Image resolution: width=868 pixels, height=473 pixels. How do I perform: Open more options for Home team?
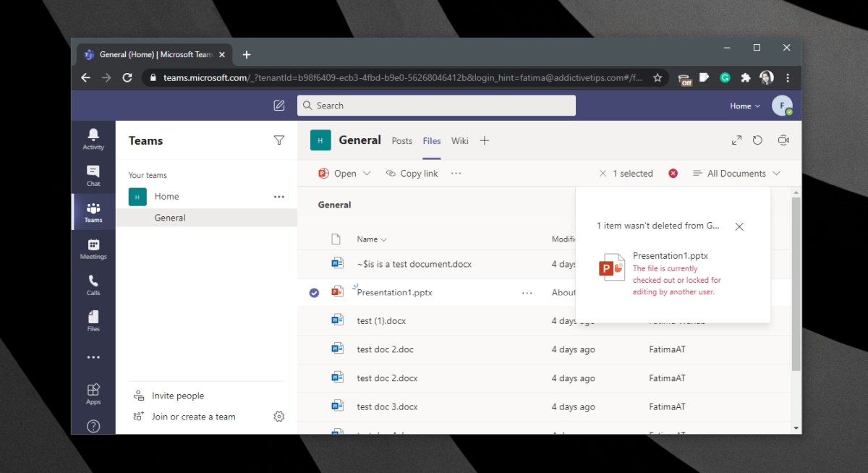point(279,197)
